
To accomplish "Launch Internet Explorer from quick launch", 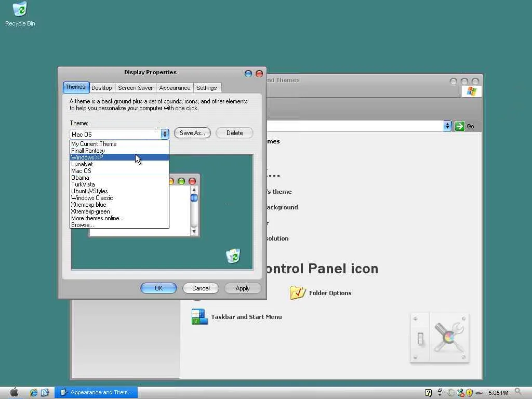I will pos(33,393).
